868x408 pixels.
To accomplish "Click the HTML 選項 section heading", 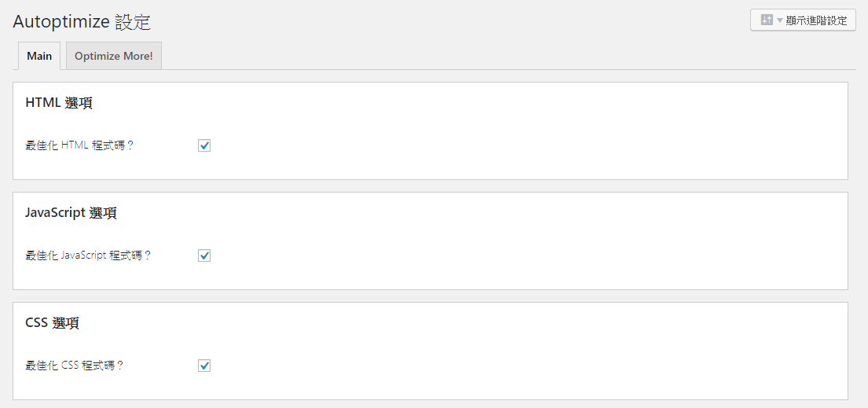I will 59,103.
